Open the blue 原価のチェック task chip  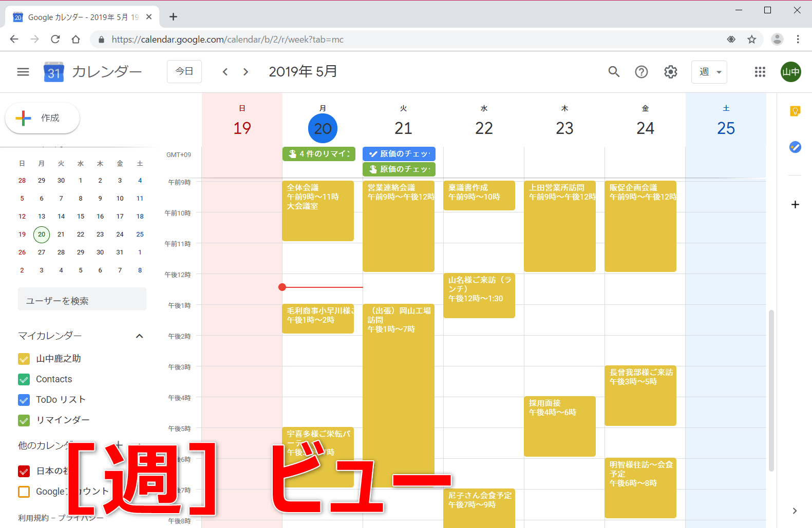pyautogui.click(x=399, y=154)
